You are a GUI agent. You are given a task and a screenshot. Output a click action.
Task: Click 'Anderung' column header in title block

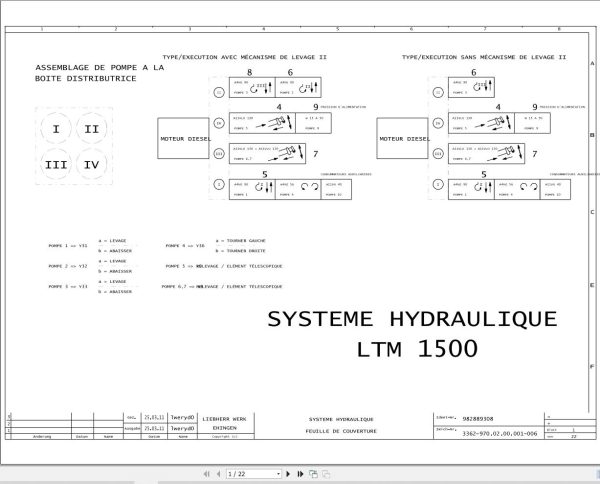coord(42,437)
